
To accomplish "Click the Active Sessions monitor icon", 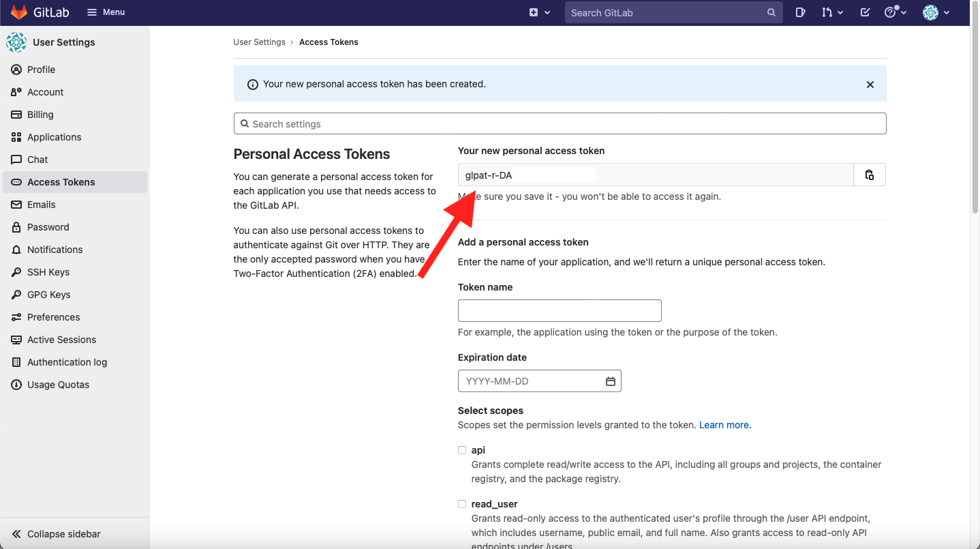I will pyautogui.click(x=16, y=340).
